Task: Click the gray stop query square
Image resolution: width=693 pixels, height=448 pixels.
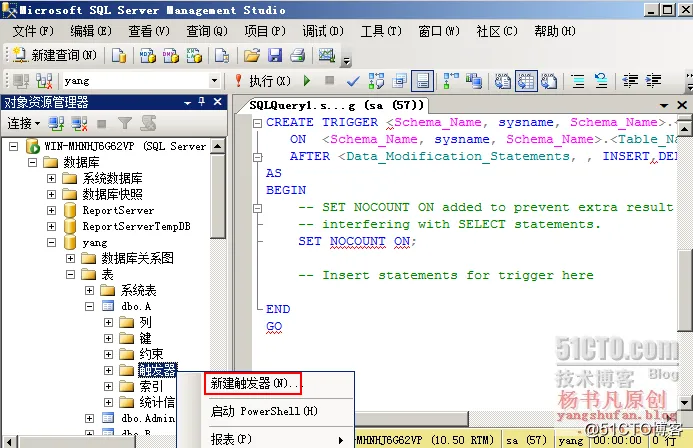Action: [329, 80]
